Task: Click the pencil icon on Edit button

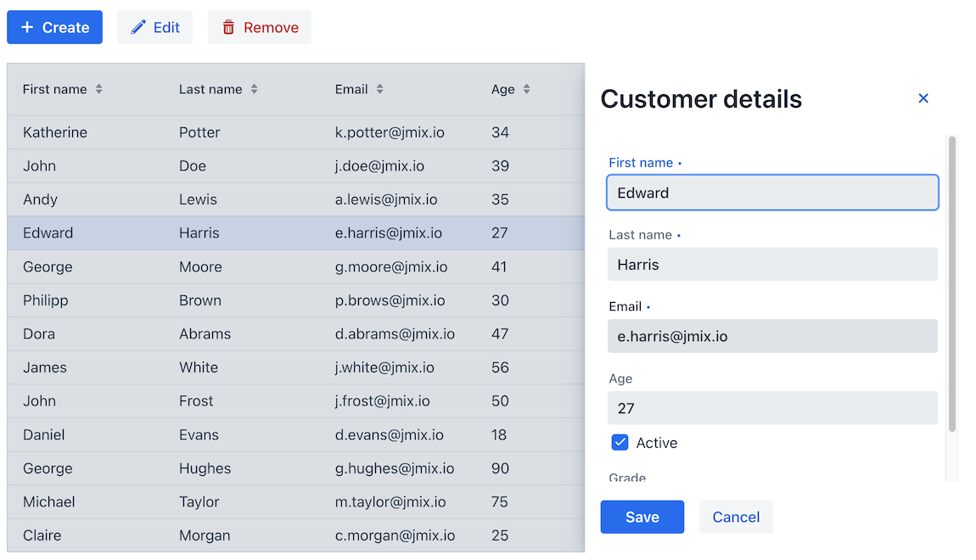Action: click(x=138, y=27)
